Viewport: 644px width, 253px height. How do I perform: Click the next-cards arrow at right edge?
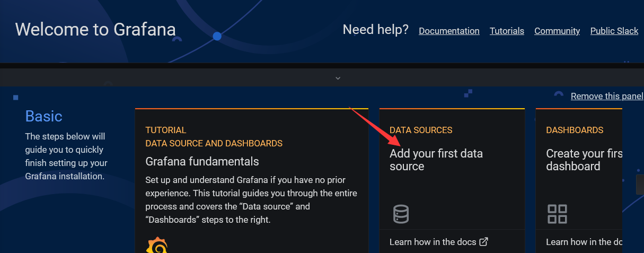pyautogui.click(x=640, y=185)
